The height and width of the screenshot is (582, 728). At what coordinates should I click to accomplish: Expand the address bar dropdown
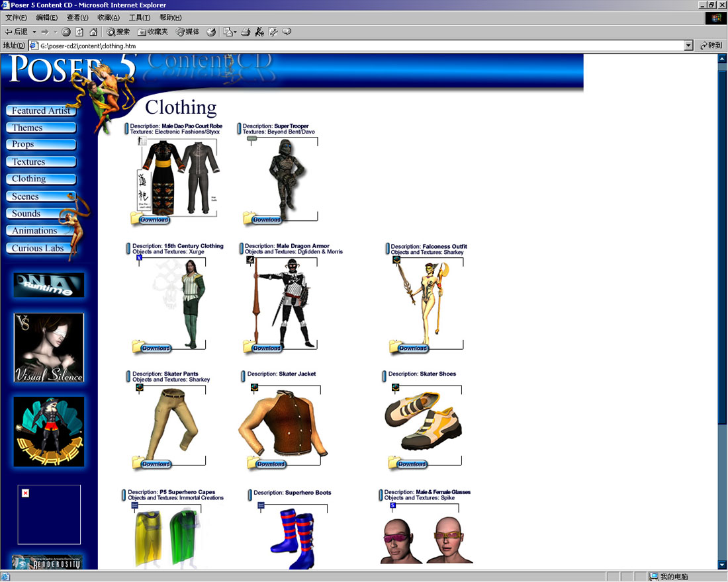coord(689,46)
